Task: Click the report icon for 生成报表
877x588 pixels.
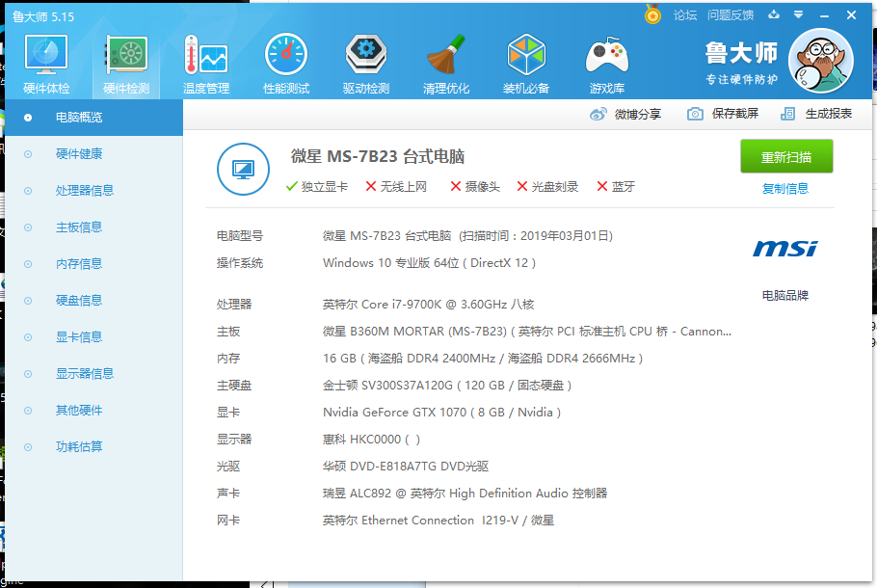Action: coord(787,114)
